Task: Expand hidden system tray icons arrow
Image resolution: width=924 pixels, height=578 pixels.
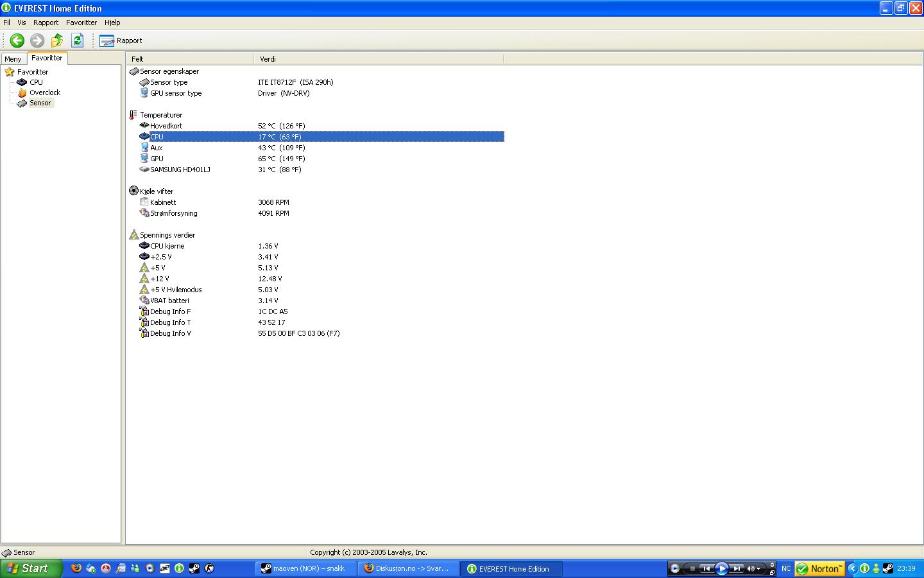Action: tap(853, 568)
